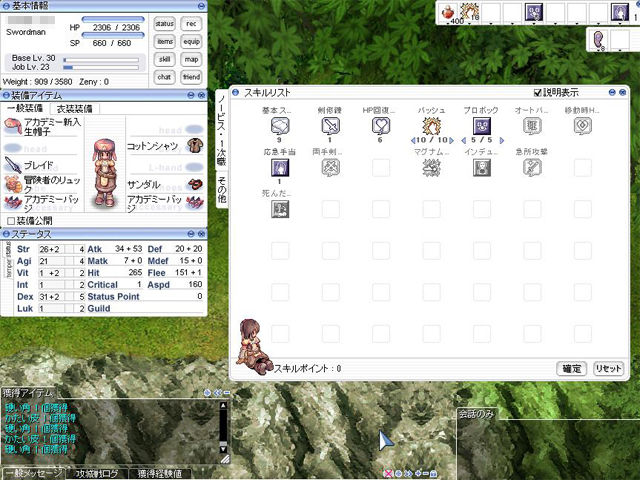Click the Sword Mastery (剣修錬) skill icon
This screenshot has height=480, width=640.
pyautogui.click(x=330, y=126)
